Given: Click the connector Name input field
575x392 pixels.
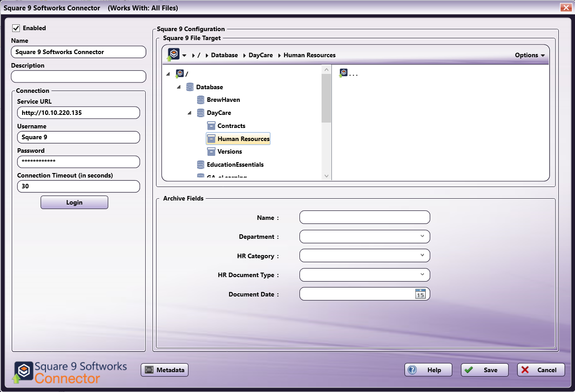Looking at the screenshot, I should [78, 52].
